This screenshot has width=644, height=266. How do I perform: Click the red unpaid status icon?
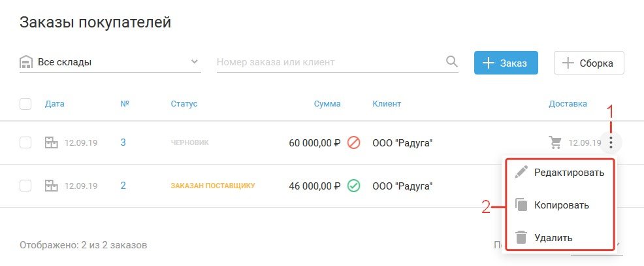(354, 142)
